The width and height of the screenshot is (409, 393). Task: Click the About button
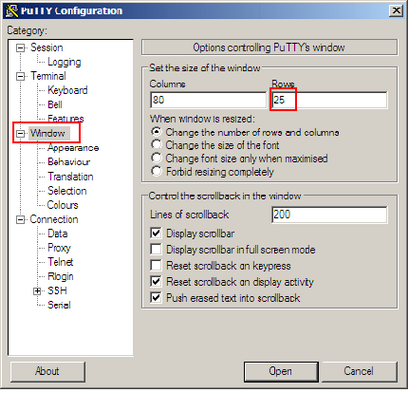pos(47,371)
